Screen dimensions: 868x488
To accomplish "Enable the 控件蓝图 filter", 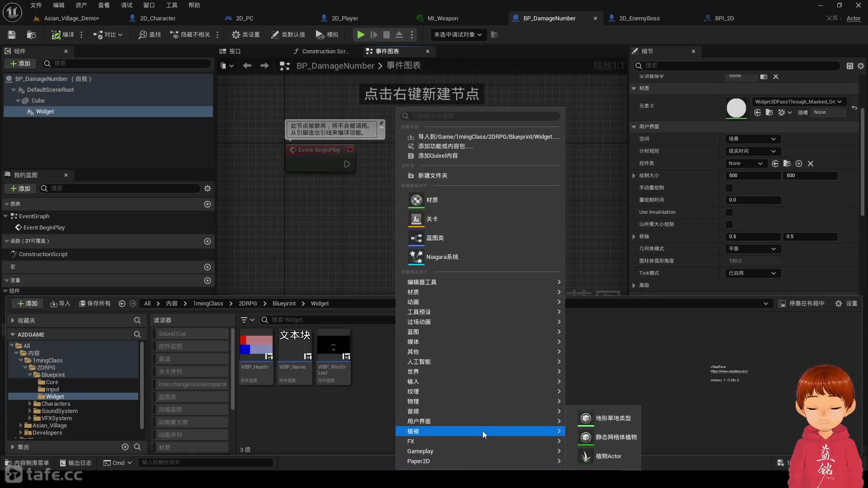I will pos(190,347).
